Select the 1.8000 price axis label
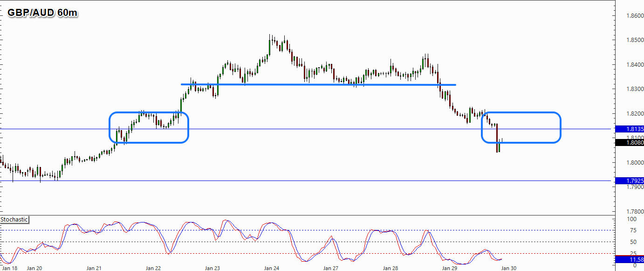644x271 pixels. coord(635,162)
